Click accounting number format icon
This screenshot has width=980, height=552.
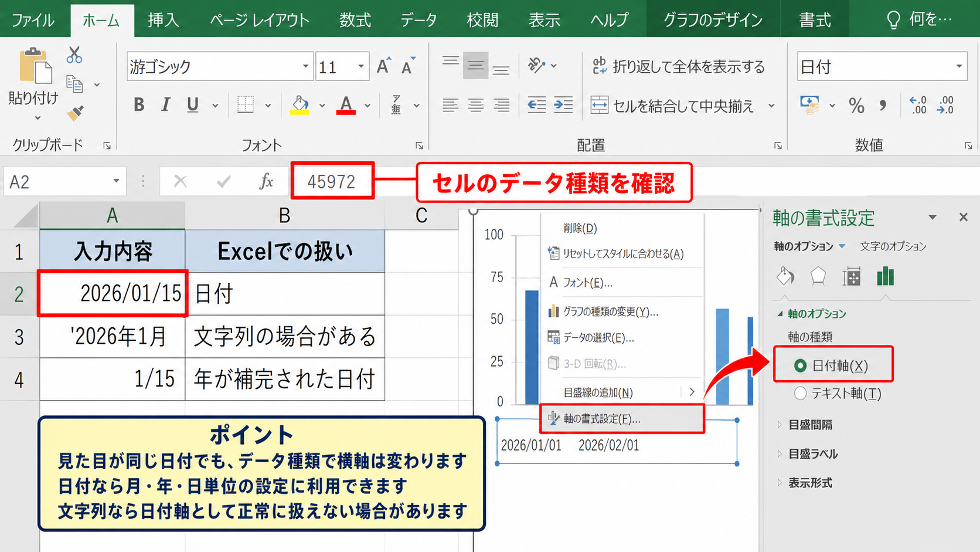coord(810,105)
